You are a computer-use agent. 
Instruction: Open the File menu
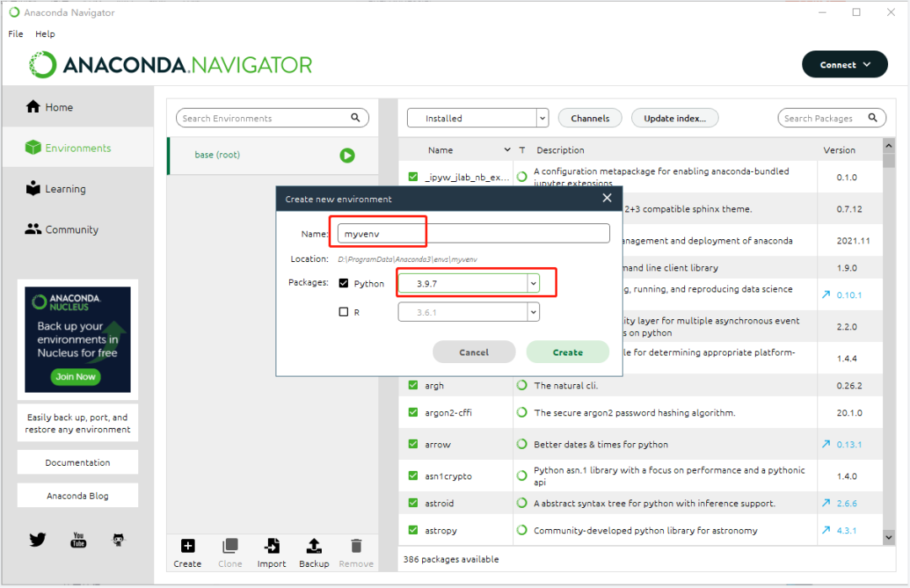[16, 35]
